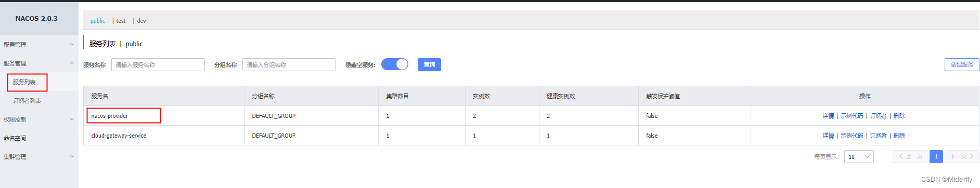Focus the 服务名称 input field

(158, 65)
